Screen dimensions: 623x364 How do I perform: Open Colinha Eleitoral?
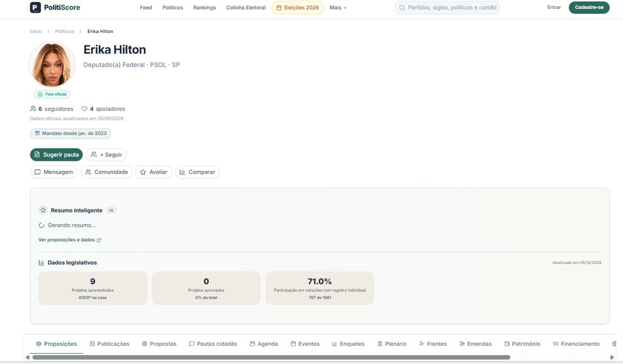click(246, 8)
